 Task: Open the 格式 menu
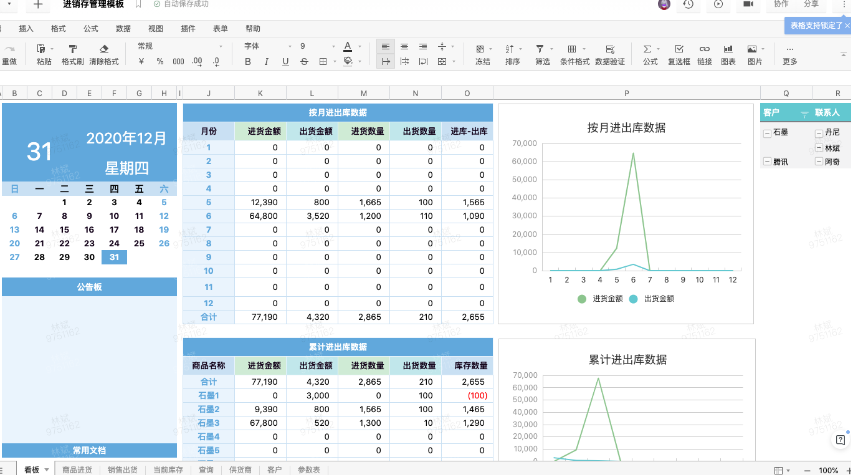(58, 29)
